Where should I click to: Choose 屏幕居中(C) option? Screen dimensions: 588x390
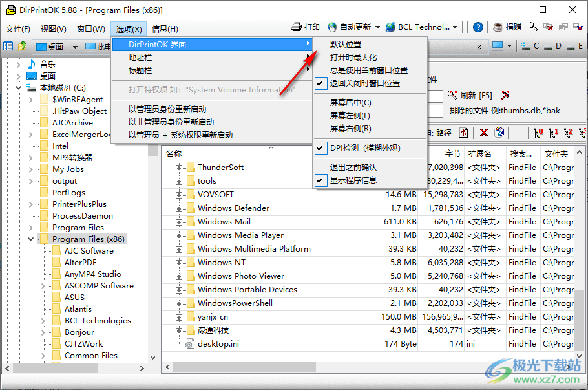350,103
